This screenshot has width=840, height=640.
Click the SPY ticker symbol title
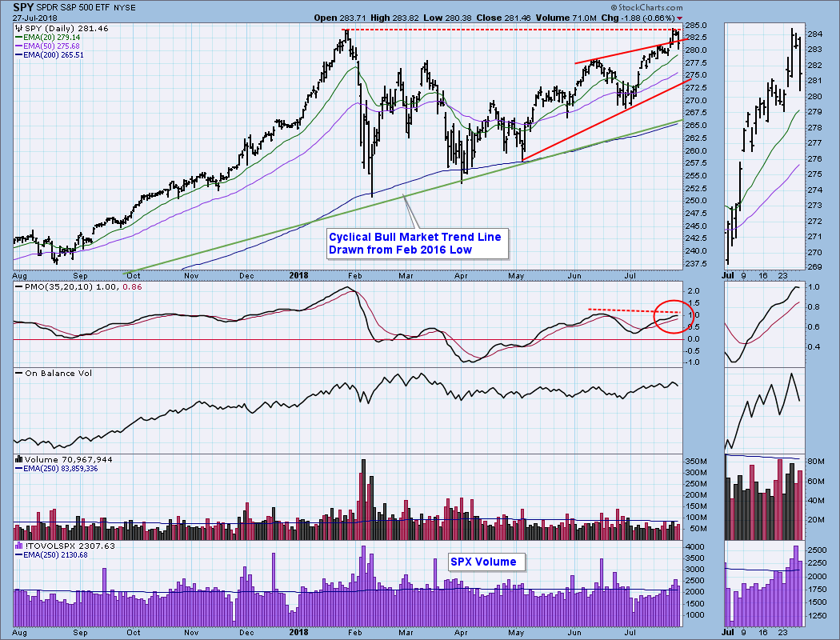click(x=23, y=7)
